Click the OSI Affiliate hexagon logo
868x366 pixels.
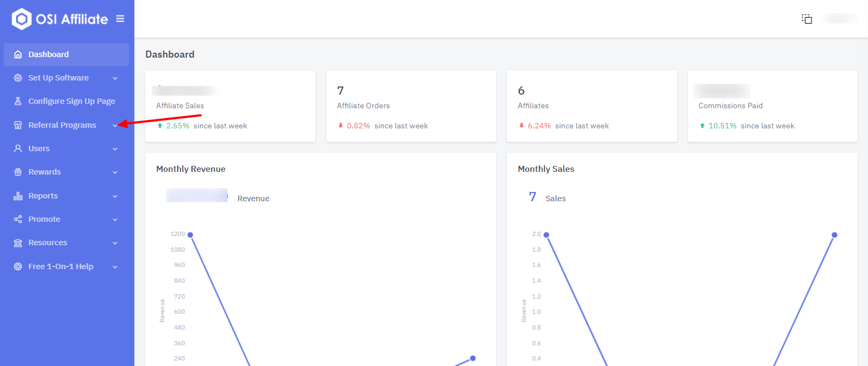tap(22, 19)
